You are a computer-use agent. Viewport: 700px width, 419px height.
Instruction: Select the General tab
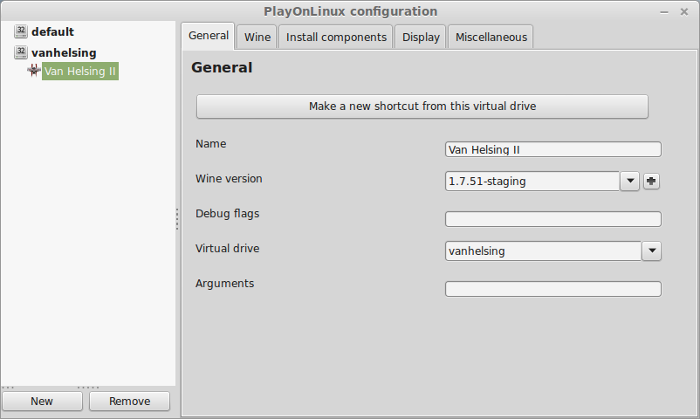pyautogui.click(x=208, y=36)
